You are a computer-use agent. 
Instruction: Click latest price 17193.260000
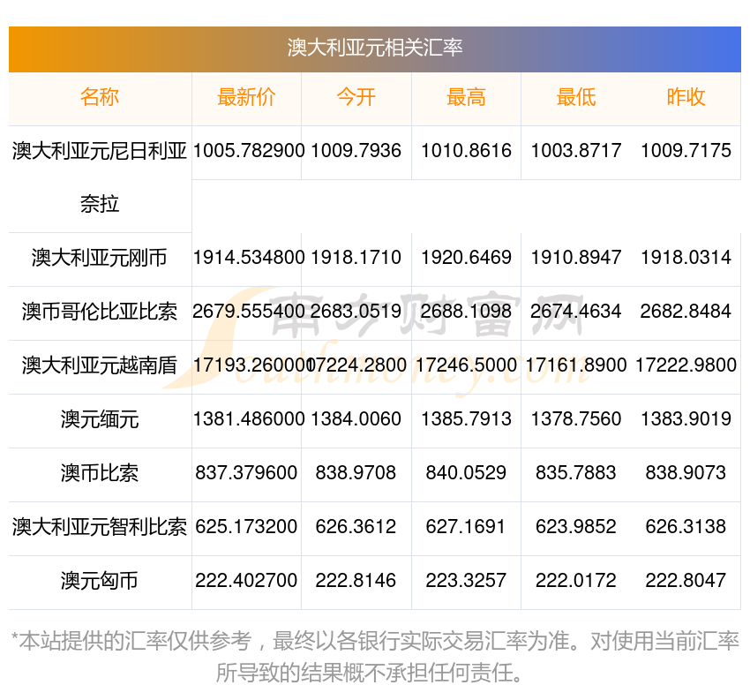click(252, 365)
